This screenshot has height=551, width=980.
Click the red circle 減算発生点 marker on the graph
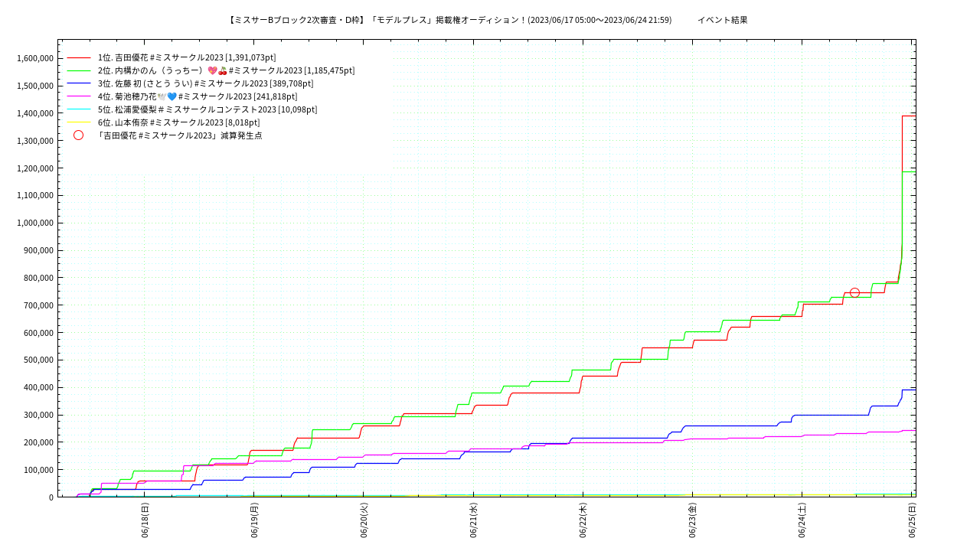pyautogui.click(x=854, y=292)
